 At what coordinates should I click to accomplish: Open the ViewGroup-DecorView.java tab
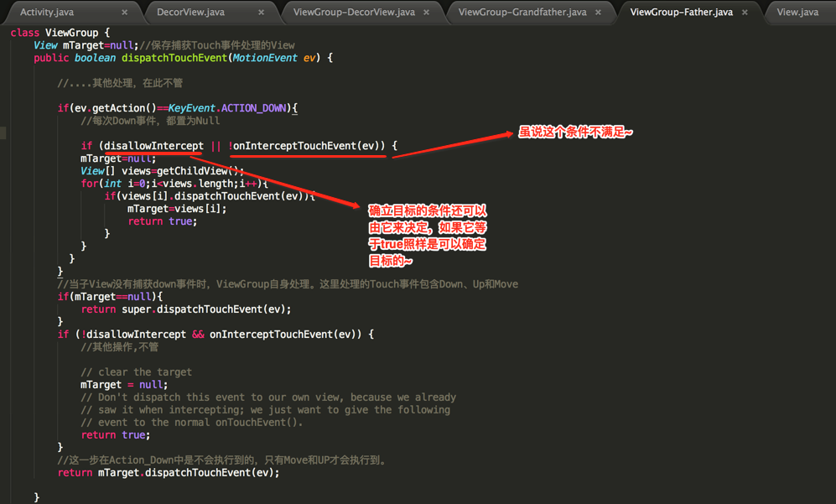pos(354,12)
